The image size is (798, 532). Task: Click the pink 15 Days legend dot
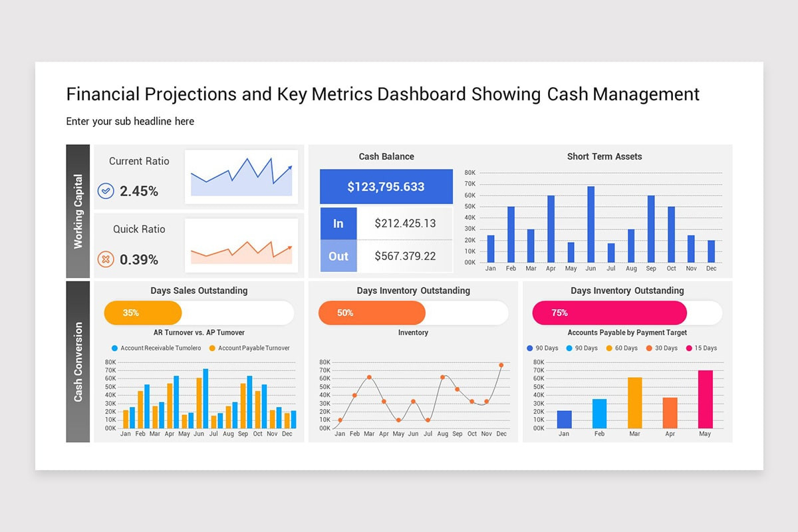point(689,348)
